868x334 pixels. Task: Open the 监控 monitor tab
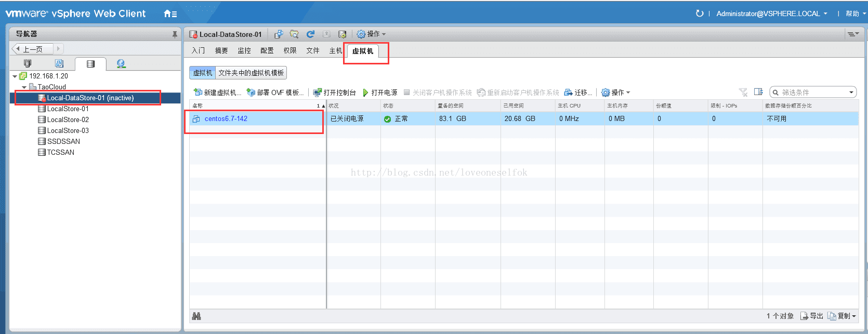244,50
